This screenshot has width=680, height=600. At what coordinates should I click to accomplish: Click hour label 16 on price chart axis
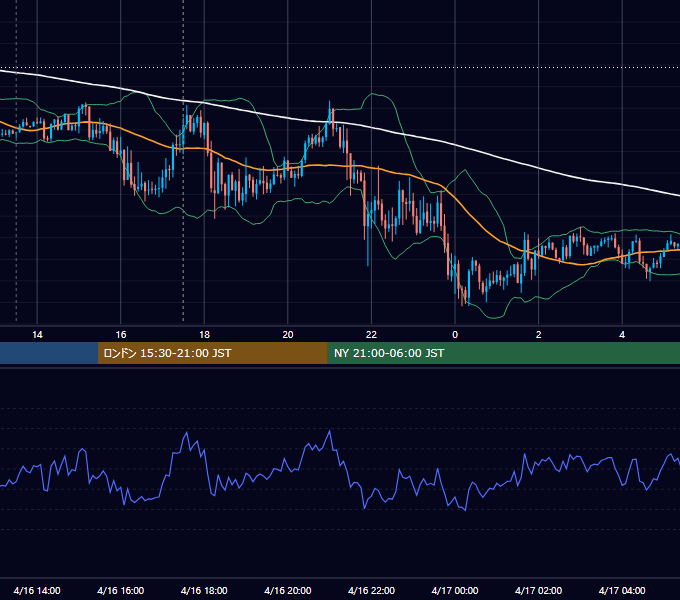coord(121,335)
